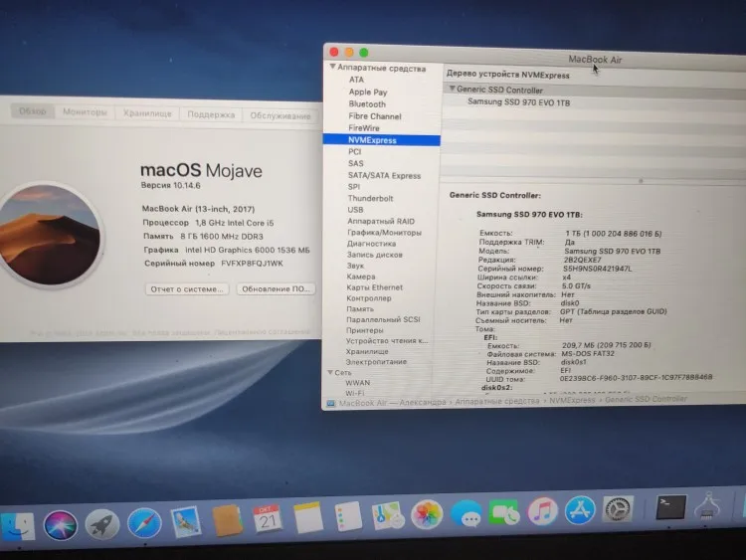Viewport: 746px width, 560px height.
Task: Launch Siri from the Dock
Action: [61, 525]
